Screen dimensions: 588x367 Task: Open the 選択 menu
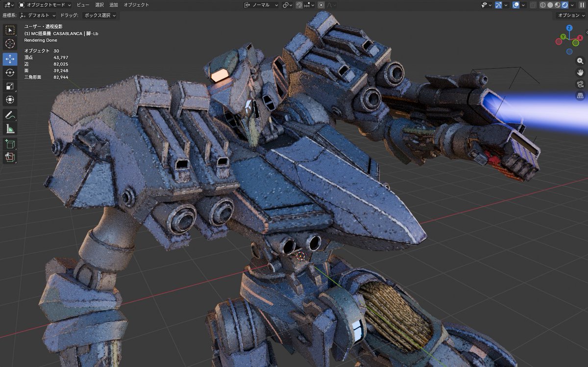pyautogui.click(x=99, y=4)
